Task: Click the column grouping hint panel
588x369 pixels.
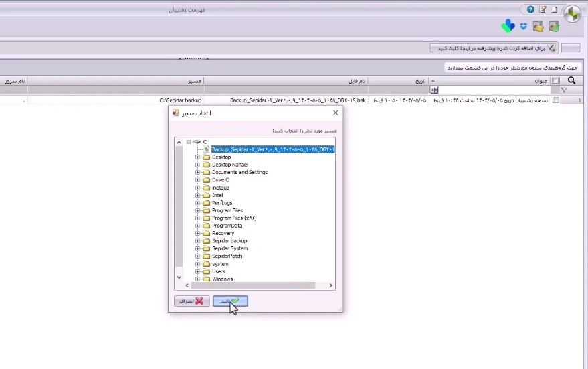Action: [512, 68]
